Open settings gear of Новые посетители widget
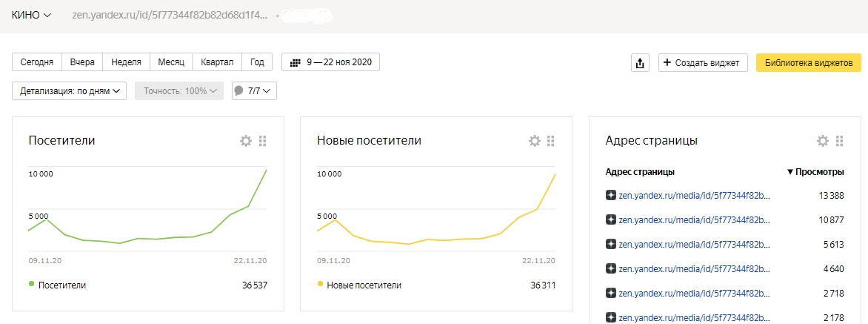The image size is (868, 324). click(x=534, y=141)
